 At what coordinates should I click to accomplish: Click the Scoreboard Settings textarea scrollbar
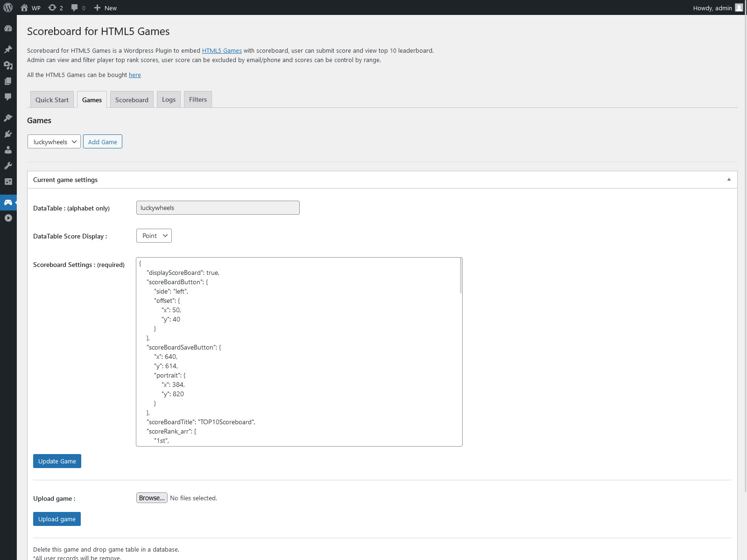461,276
